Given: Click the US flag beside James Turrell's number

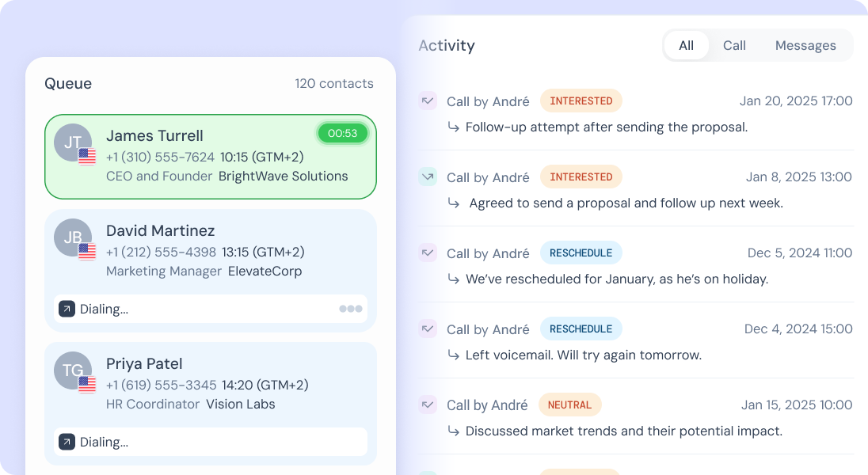Looking at the screenshot, I should [x=89, y=158].
